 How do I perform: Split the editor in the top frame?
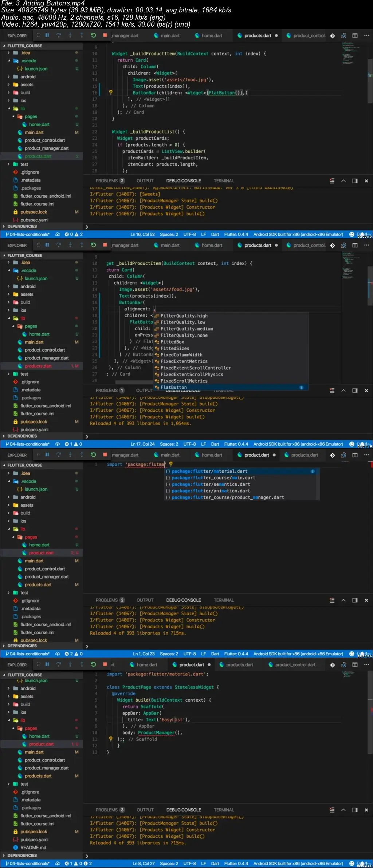pos(355,36)
